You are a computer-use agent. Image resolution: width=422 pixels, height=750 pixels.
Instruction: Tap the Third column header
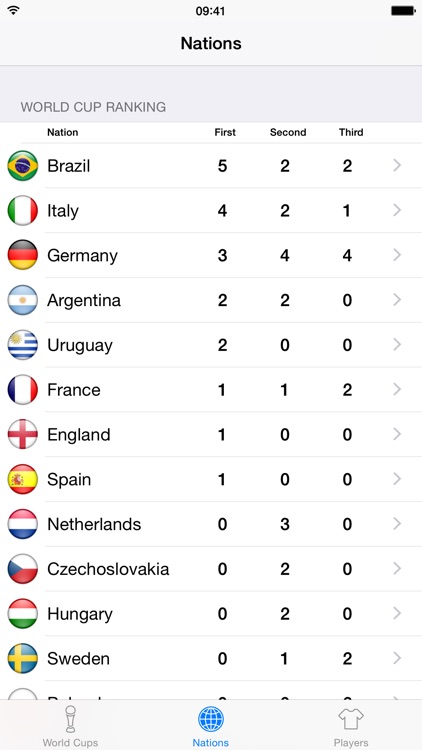point(351,132)
